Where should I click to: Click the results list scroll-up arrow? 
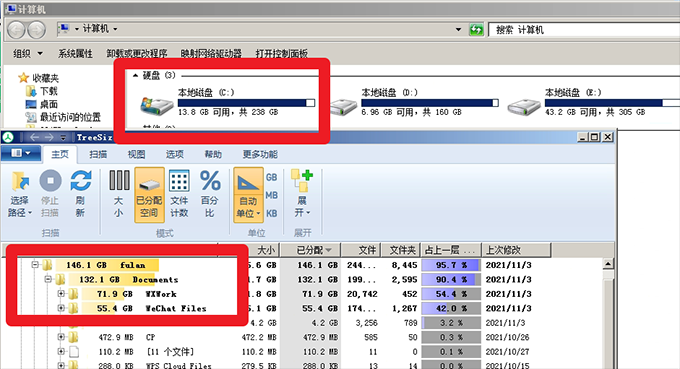(608, 264)
